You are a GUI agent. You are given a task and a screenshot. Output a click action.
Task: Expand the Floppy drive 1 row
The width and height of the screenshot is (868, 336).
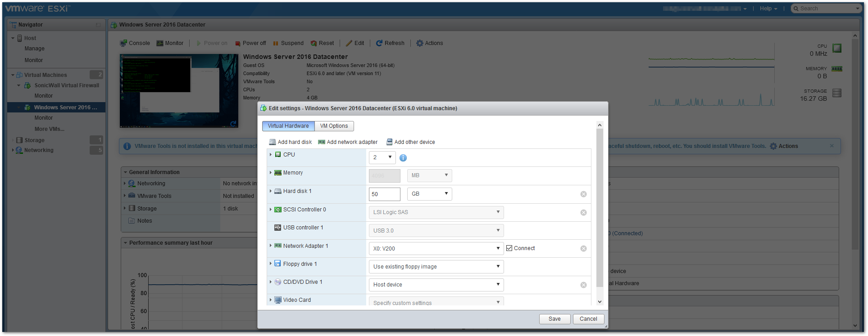pos(271,264)
